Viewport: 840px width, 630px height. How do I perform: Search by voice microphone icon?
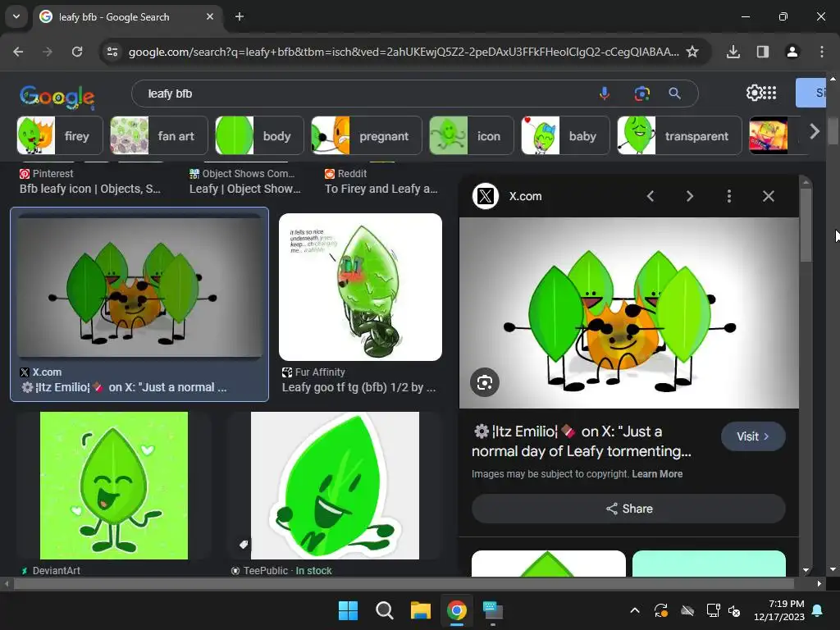coord(605,94)
